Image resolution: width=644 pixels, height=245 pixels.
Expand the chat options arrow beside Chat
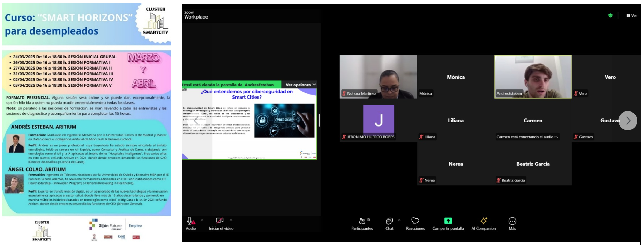(x=399, y=220)
